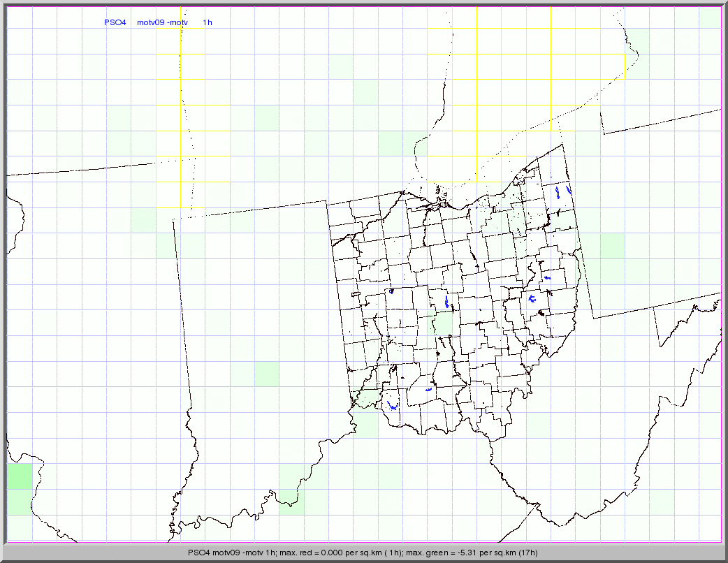
Task: Click the small yellow cross at upper right
Action: [x=625, y=67]
